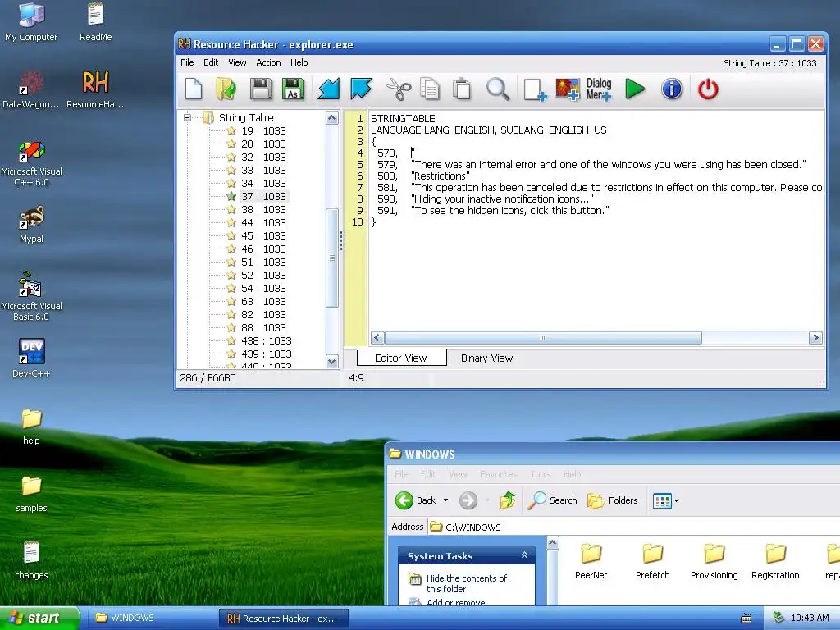Click the WINDOWS taskbar button
Image resolution: width=840 pixels, height=630 pixels.
click(x=152, y=618)
